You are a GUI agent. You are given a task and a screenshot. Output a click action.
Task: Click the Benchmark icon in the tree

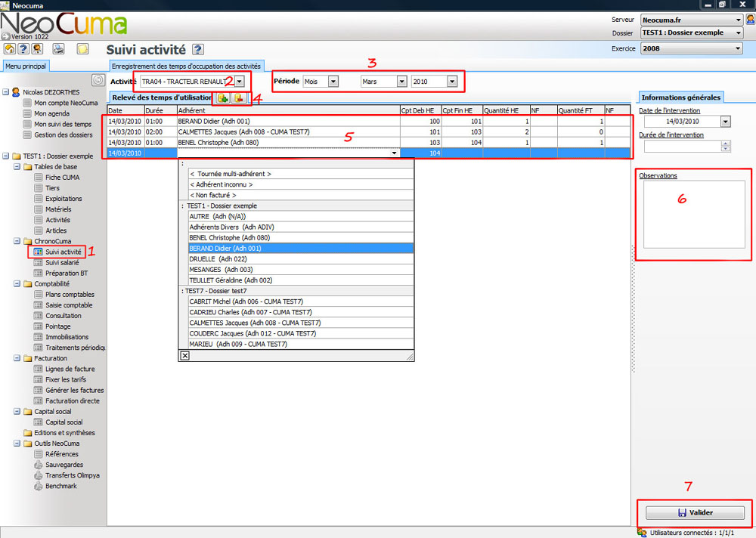38,486
